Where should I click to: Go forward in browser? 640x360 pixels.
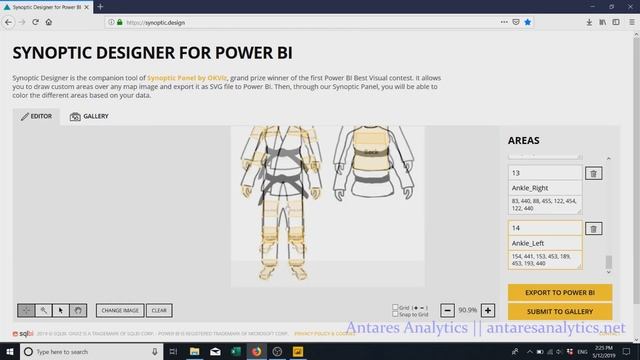(x=22, y=22)
